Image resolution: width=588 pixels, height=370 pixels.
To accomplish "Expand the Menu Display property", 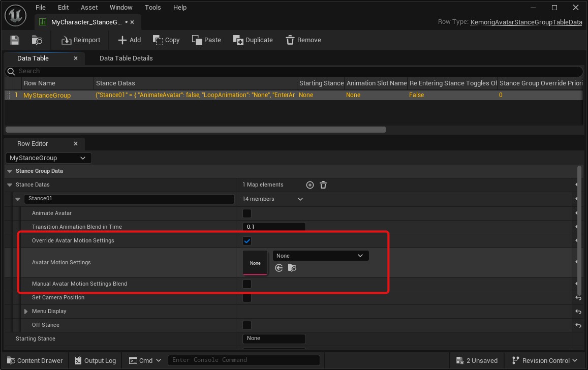I will 26,312.
